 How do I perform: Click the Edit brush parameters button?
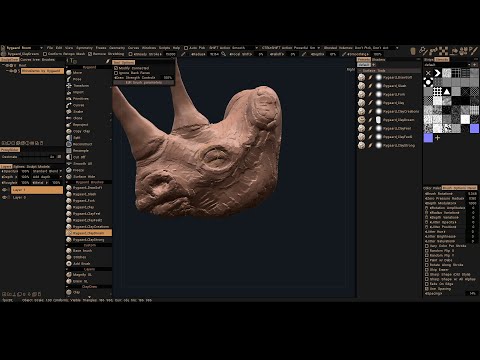point(144,82)
